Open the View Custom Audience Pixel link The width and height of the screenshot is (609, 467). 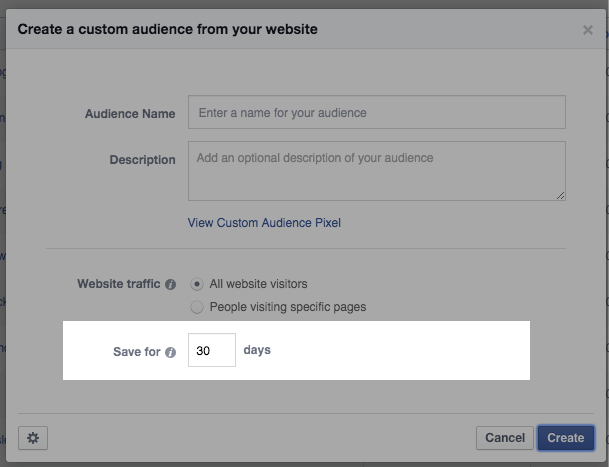click(x=264, y=223)
